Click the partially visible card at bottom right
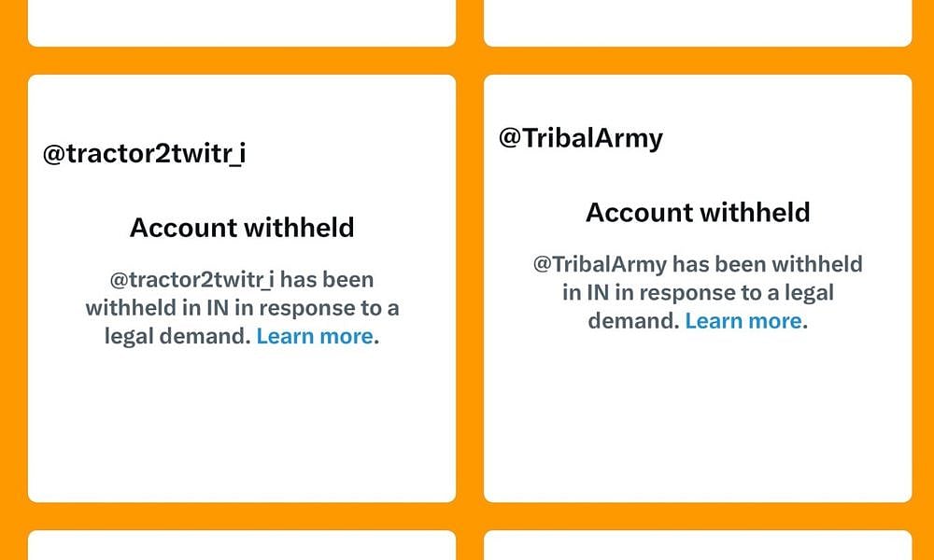The image size is (934, 560). (699, 546)
